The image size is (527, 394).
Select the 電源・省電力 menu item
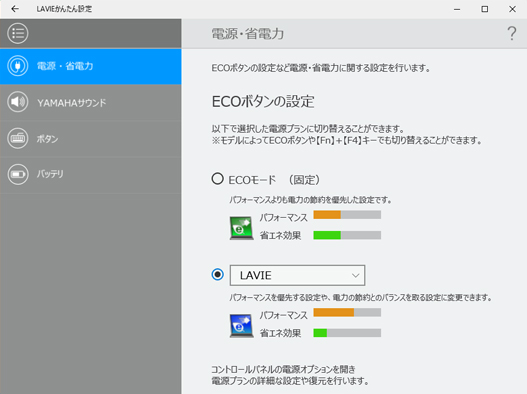pos(91,66)
